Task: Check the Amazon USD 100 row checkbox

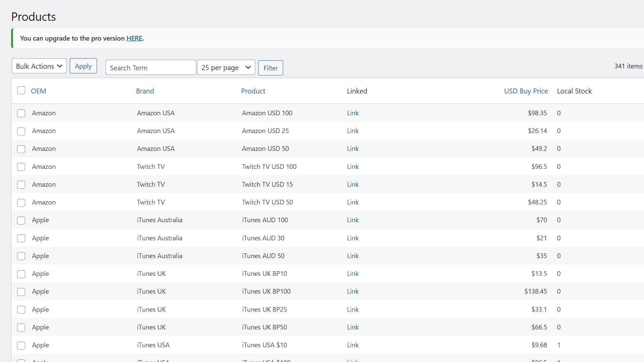Action: pos(21,113)
